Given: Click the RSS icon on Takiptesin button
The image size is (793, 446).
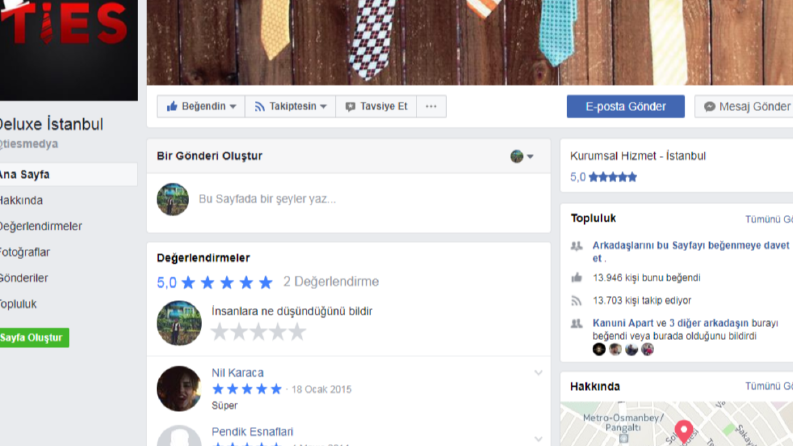Looking at the screenshot, I should point(259,107).
